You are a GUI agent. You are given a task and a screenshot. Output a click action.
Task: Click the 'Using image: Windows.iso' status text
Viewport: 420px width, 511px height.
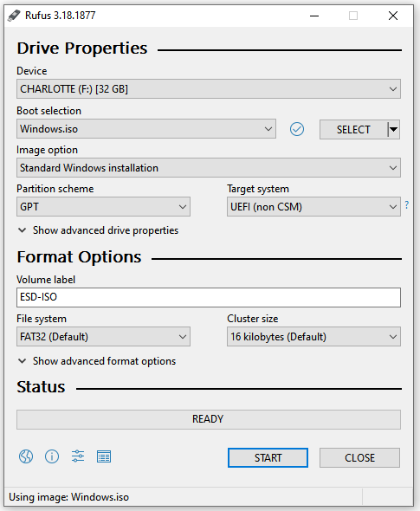[x=69, y=497]
